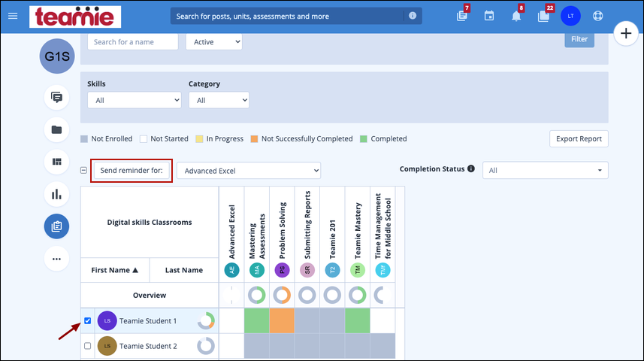Open the Completion Status dropdown
Screen dimensions: 644x361
coord(546,170)
